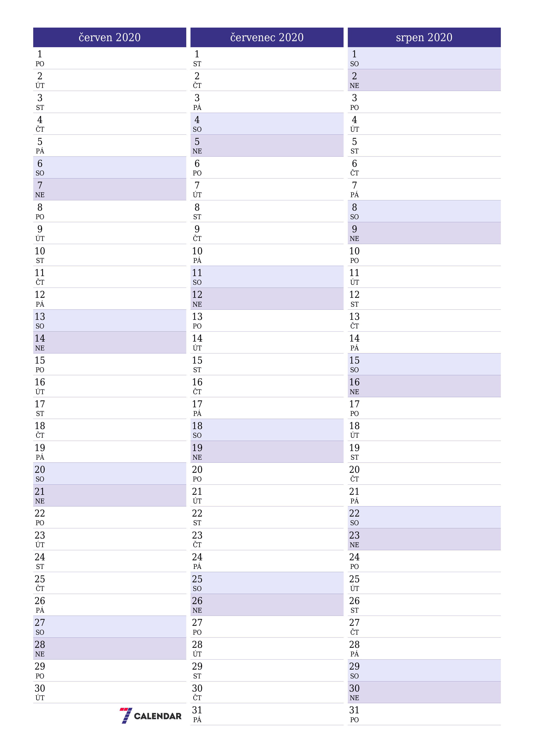Expand červenec column view
The height and width of the screenshot is (756, 534).
click(x=267, y=32)
